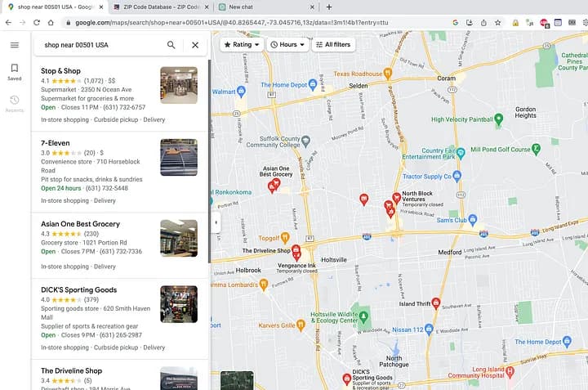View DICK'S Sporting Goods thumbnail

coord(179,304)
